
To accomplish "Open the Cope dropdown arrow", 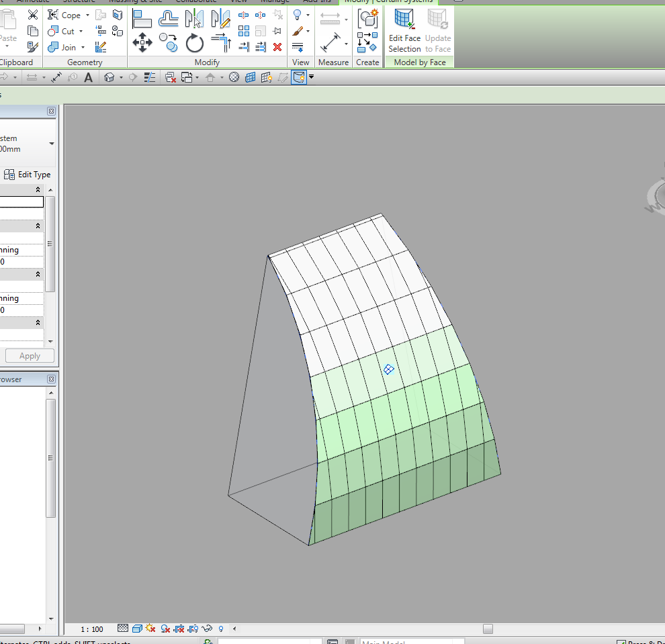I will (87, 15).
